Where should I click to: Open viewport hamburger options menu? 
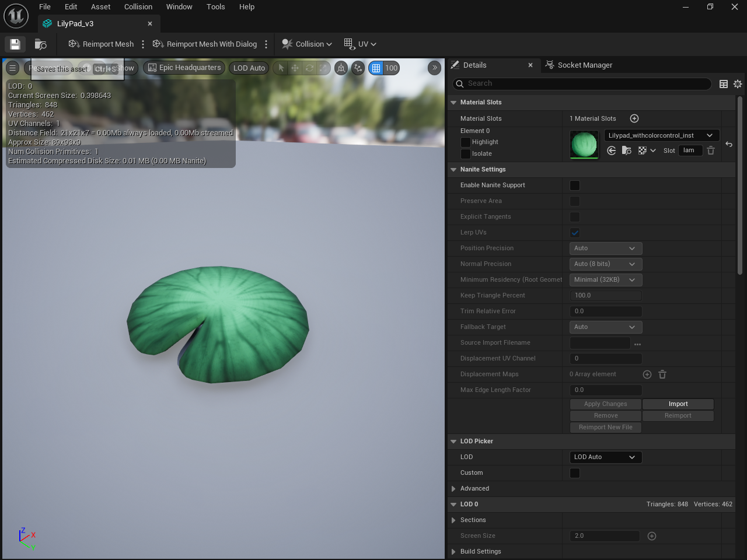12,68
